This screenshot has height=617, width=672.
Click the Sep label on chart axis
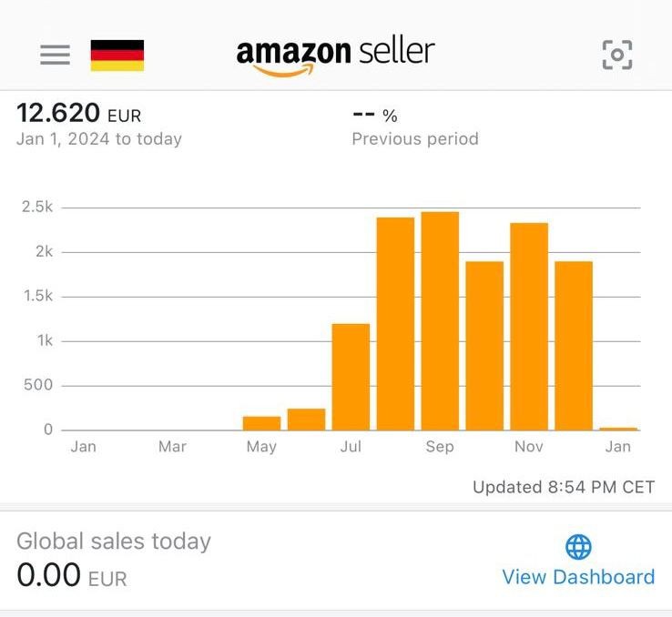[x=440, y=447]
